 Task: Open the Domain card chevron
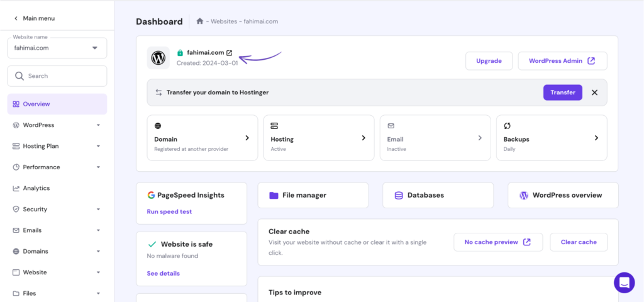point(247,138)
